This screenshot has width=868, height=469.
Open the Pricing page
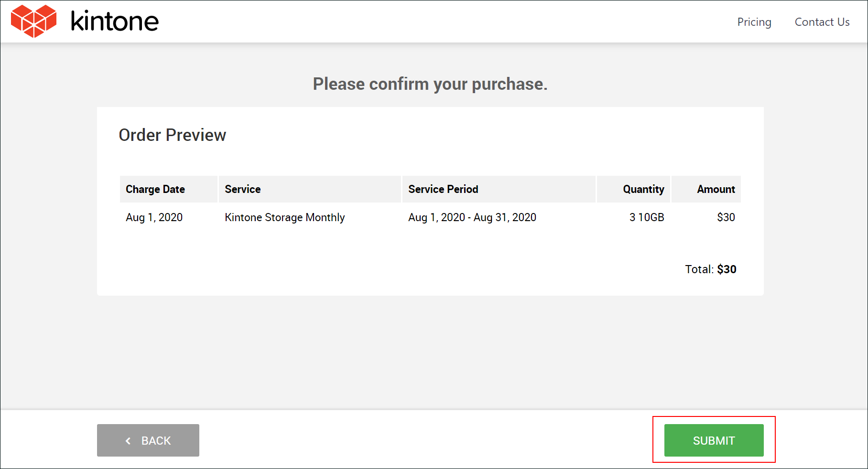754,22
